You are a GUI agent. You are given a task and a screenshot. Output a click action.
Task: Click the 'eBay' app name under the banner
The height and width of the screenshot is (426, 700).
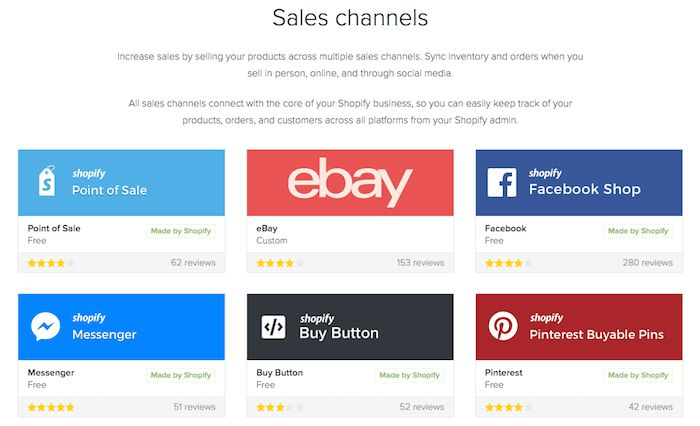pyautogui.click(x=267, y=228)
